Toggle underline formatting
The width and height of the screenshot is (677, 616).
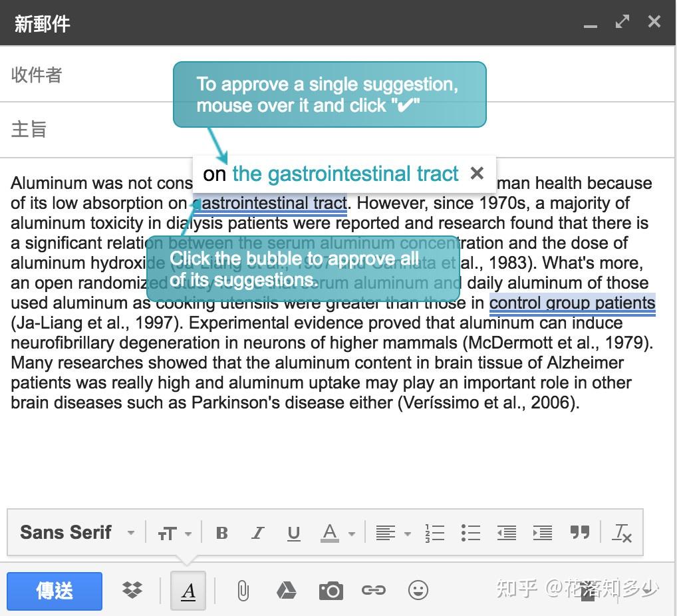293,534
